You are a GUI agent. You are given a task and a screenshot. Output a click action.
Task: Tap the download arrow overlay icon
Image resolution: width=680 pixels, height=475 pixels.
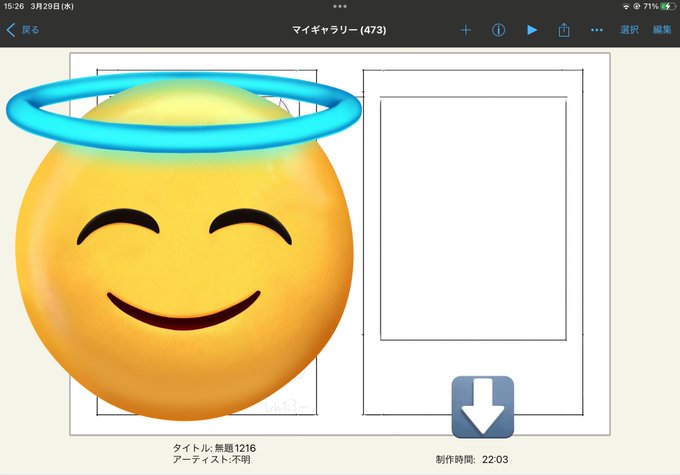(x=483, y=407)
